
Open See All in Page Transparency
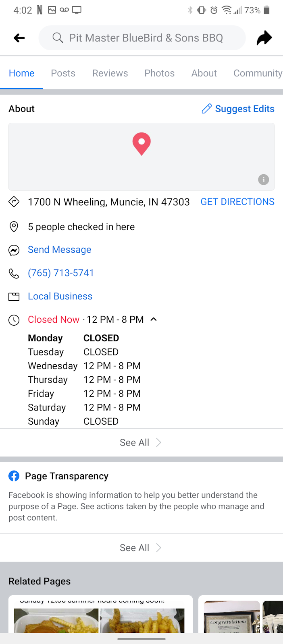(141, 547)
